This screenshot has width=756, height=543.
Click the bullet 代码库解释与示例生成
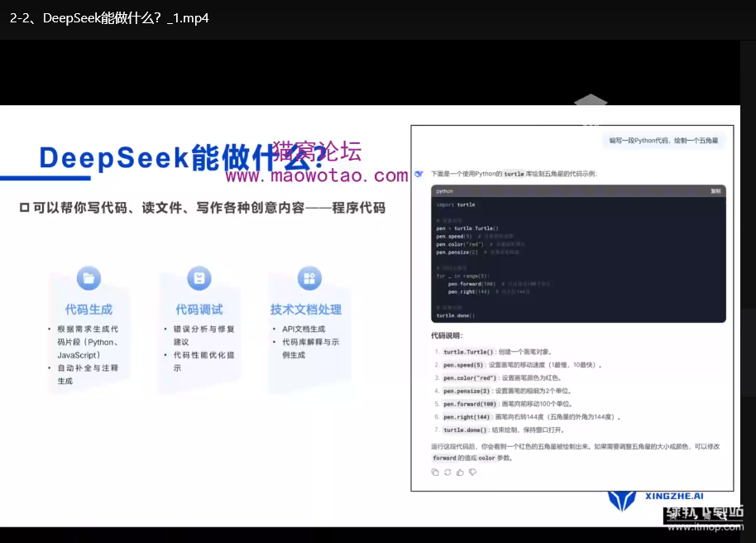point(307,348)
